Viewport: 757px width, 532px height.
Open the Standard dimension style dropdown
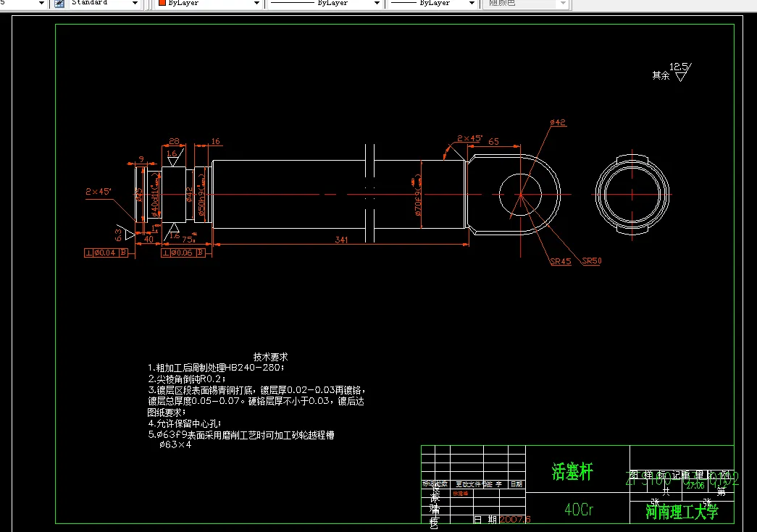tap(135, 4)
